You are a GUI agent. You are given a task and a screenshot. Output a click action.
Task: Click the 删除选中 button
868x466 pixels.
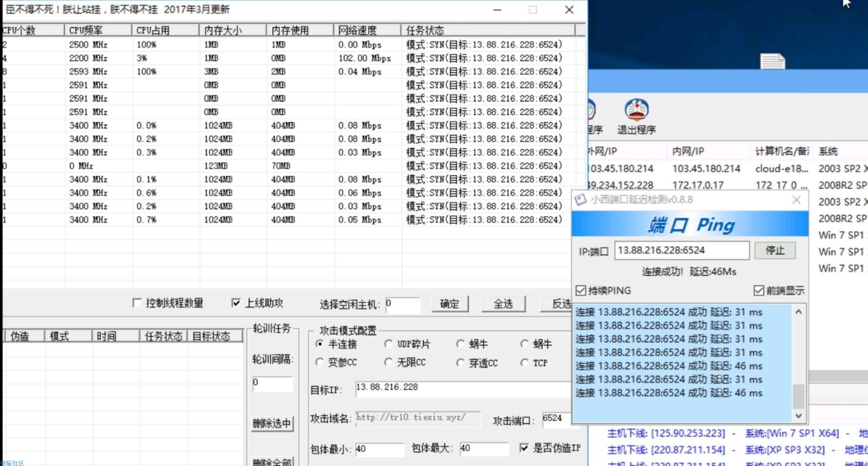pos(272,424)
